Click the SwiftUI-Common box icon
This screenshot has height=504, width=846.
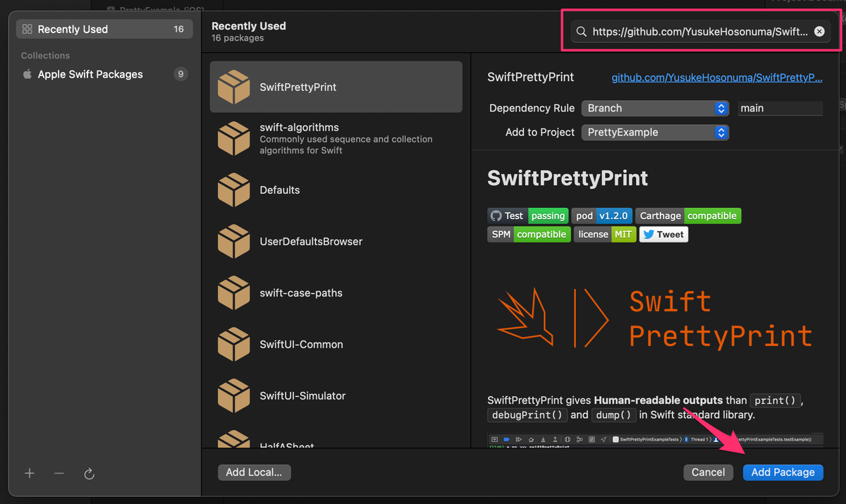[x=233, y=344]
